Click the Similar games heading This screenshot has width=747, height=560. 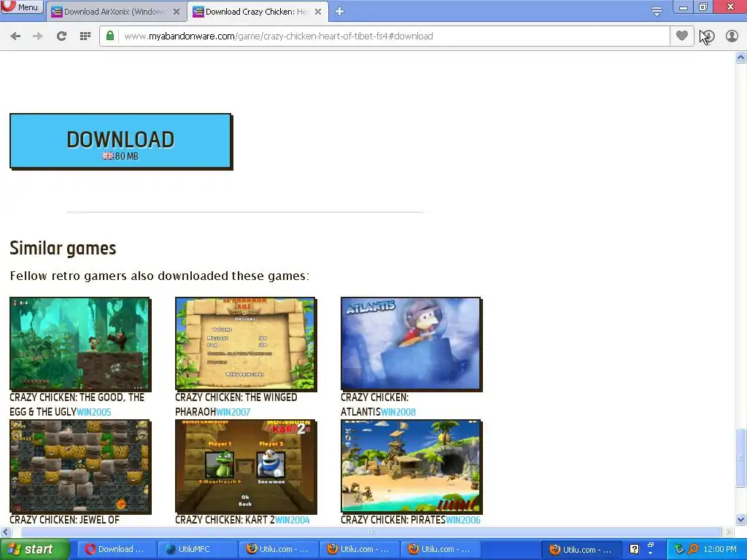click(63, 248)
